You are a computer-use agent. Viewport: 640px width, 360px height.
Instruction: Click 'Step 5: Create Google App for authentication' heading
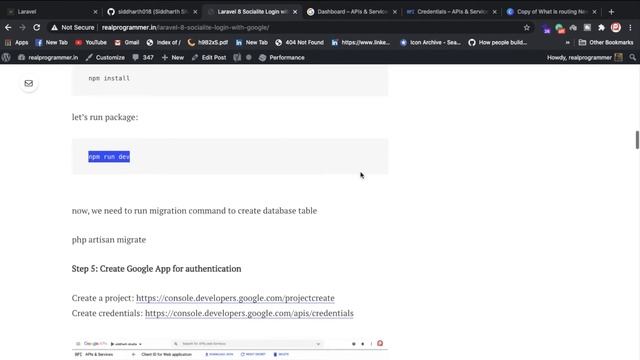156,269
